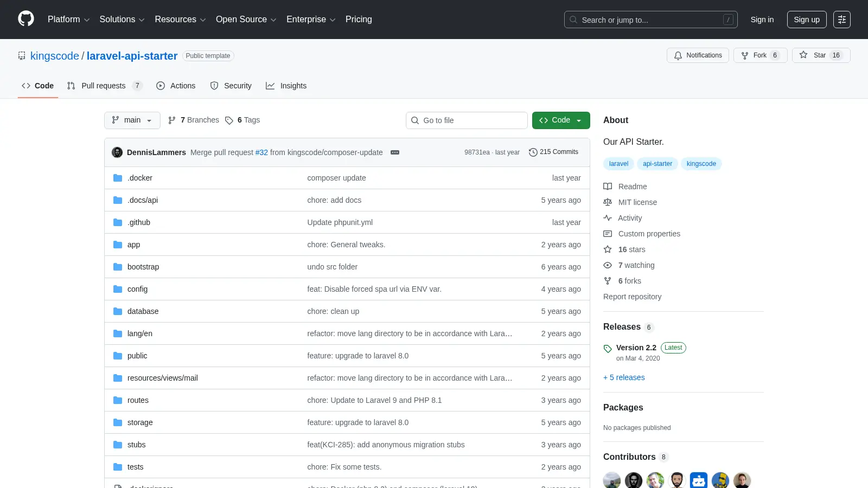This screenshot has height=488, width=868.
Task: Open the resources/views/mail folder
Action: pos(163,378)
